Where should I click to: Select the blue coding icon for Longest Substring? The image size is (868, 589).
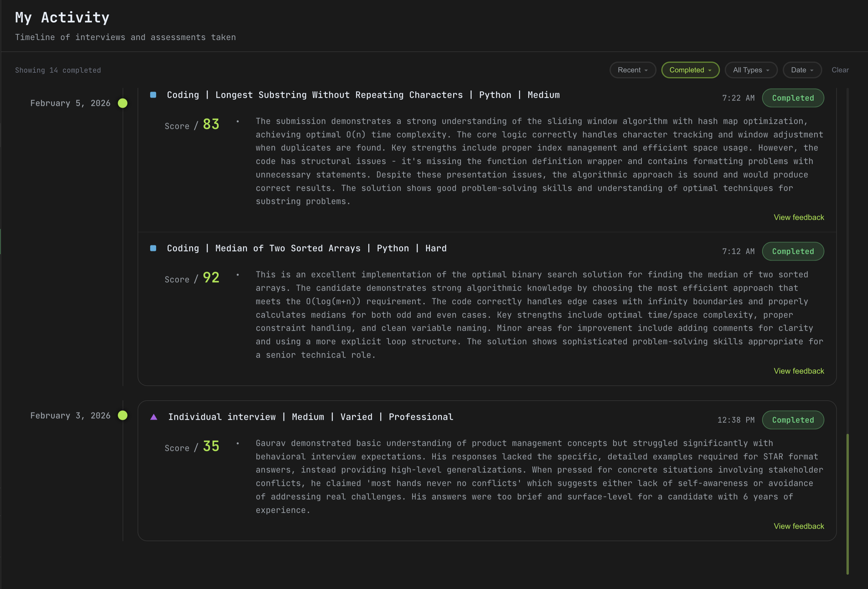[153, 95]
